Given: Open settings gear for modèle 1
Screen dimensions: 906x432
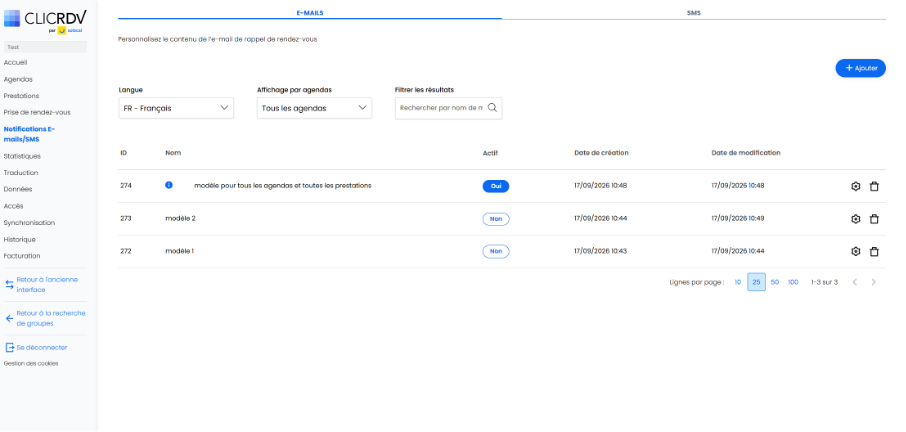Looking at the screenshot, I should [856, 251].
